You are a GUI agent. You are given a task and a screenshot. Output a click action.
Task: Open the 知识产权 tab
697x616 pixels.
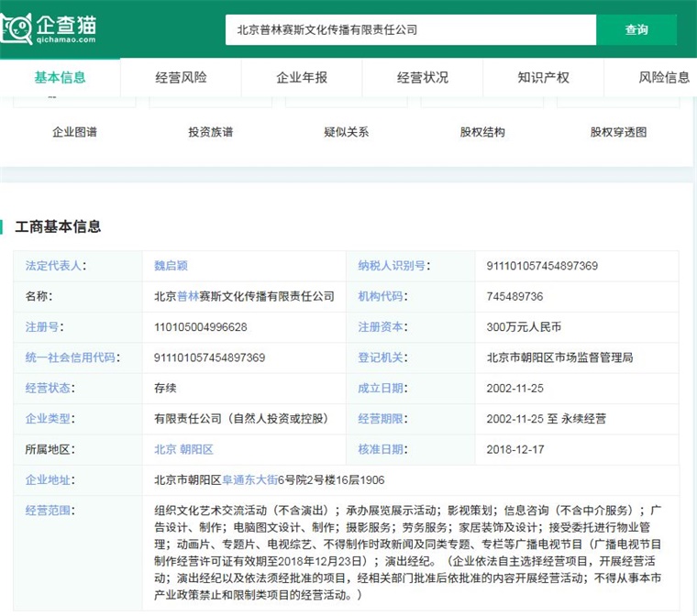543,77
